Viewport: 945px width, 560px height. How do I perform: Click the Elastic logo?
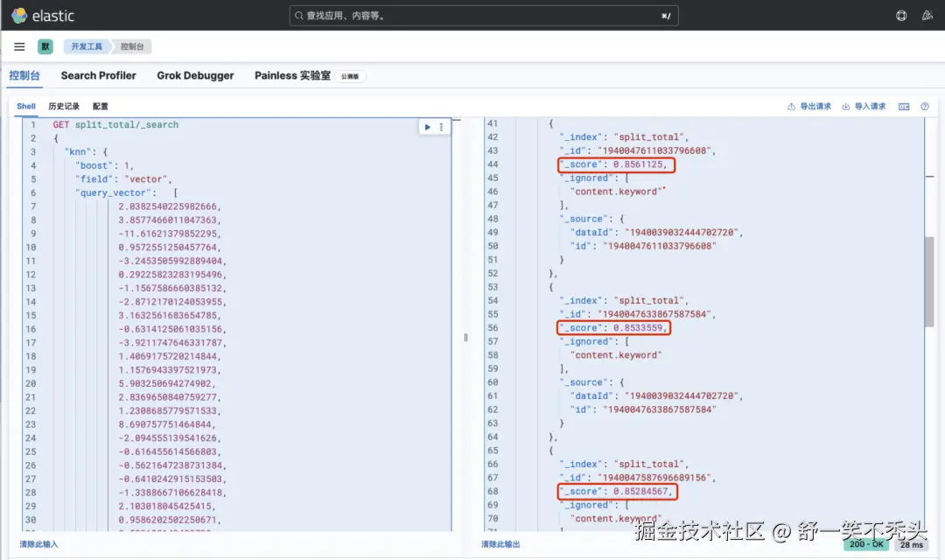pos(43,16)
